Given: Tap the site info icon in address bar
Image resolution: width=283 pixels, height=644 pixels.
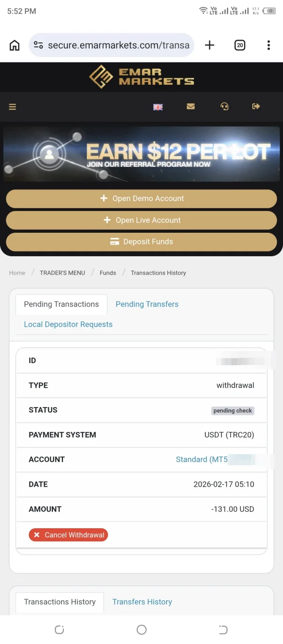Looking at the screenshot, I should coord(38,45).
